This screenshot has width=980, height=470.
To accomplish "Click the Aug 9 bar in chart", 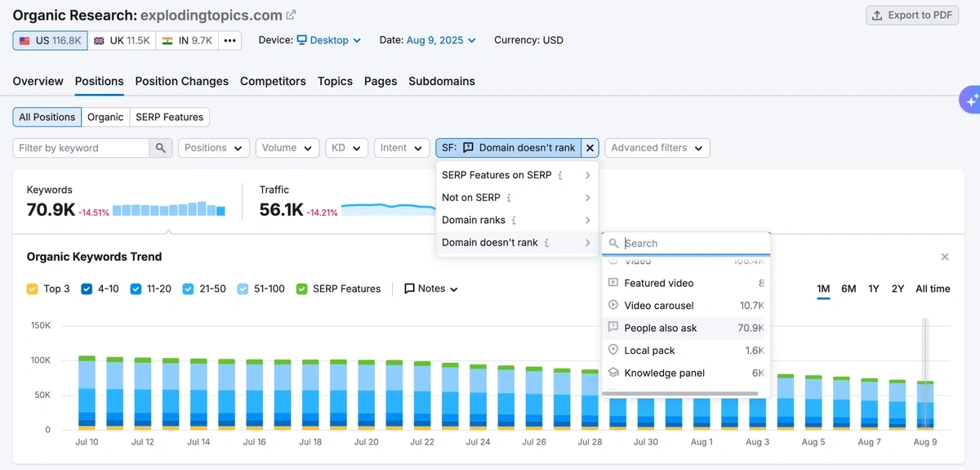I will pos(925,405).
